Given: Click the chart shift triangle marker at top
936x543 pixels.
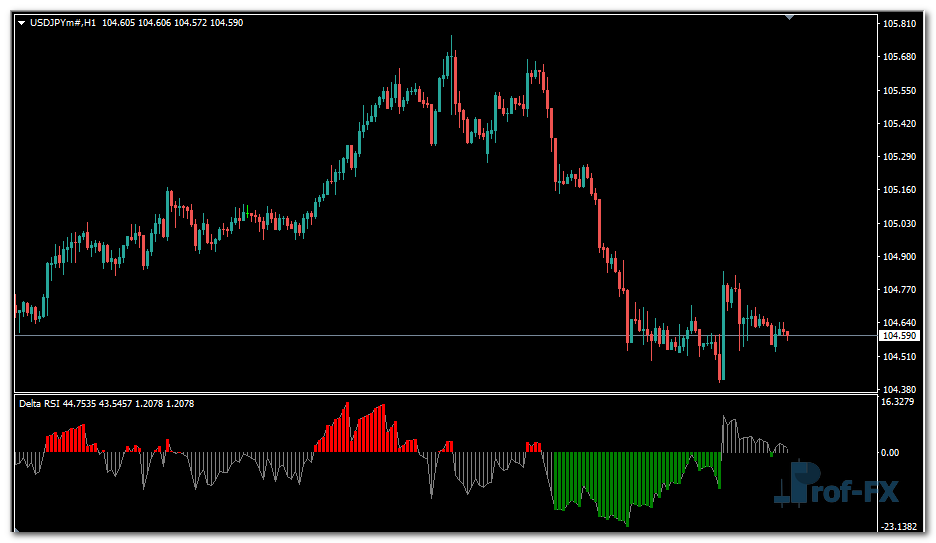Looking at the screenshot, I should [790, 16].
